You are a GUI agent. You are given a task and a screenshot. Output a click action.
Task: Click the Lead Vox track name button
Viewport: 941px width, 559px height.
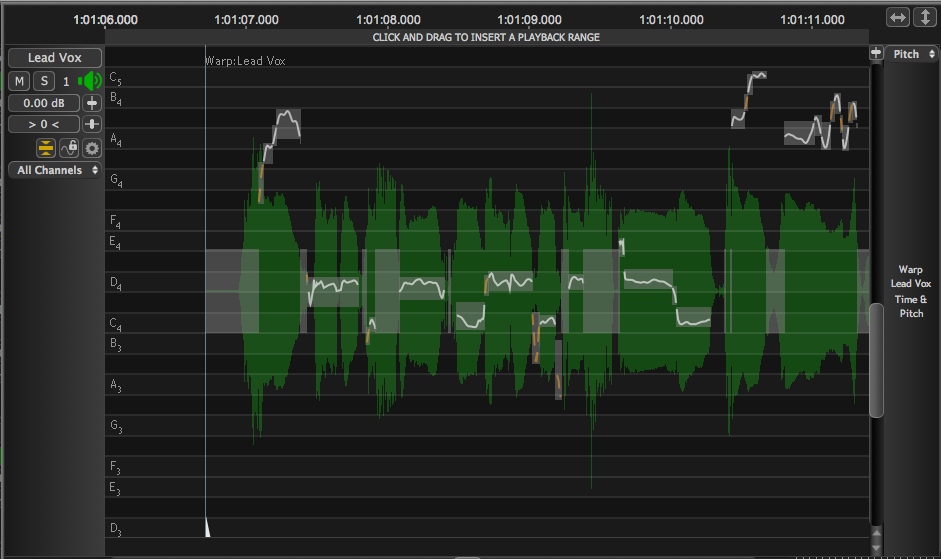[x=55, y=58]
